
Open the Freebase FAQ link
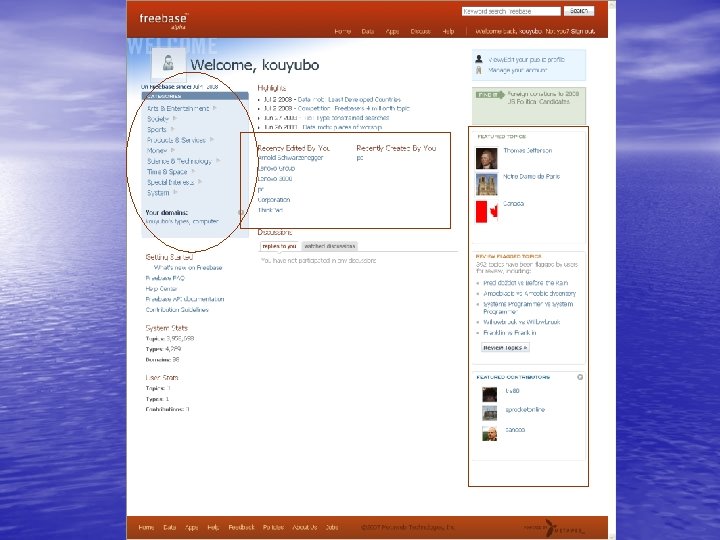coord(165,278)
